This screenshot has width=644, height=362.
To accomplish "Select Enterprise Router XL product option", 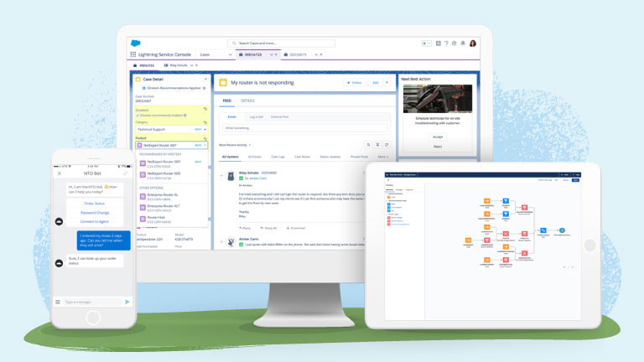I will tap(171, 197).
